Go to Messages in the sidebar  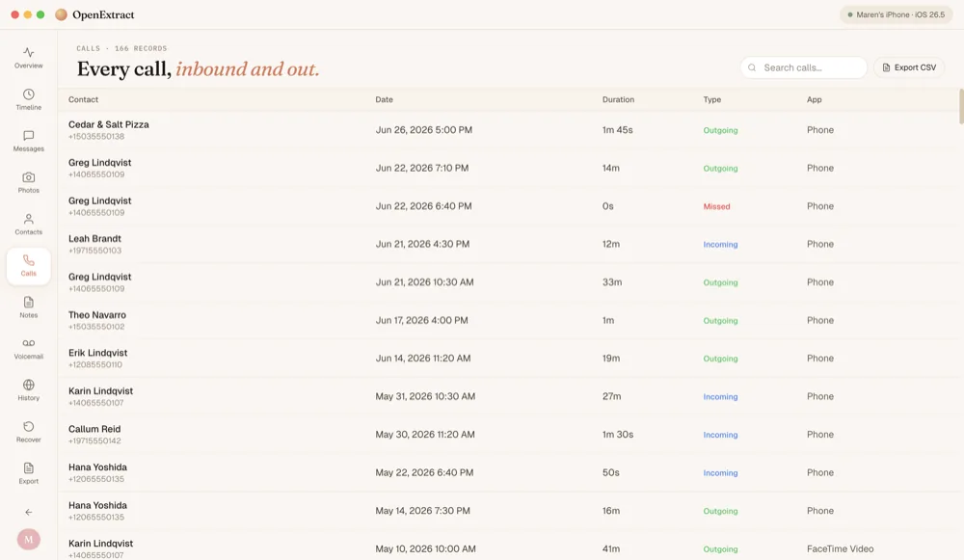[28, 141]
